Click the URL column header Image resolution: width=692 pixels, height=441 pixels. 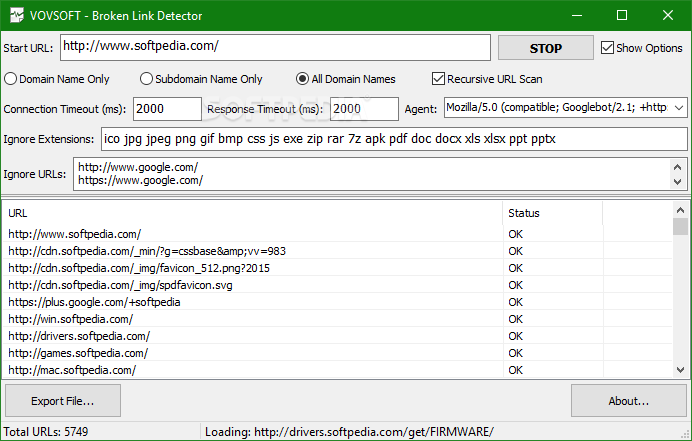(x=252, y=213)
